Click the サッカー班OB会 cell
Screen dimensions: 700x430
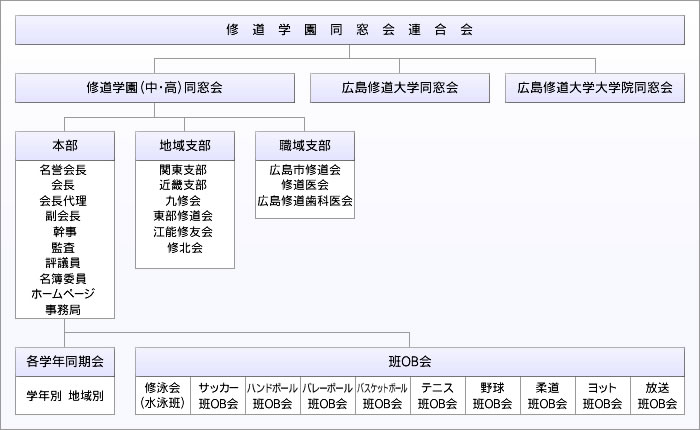[218, 396]
